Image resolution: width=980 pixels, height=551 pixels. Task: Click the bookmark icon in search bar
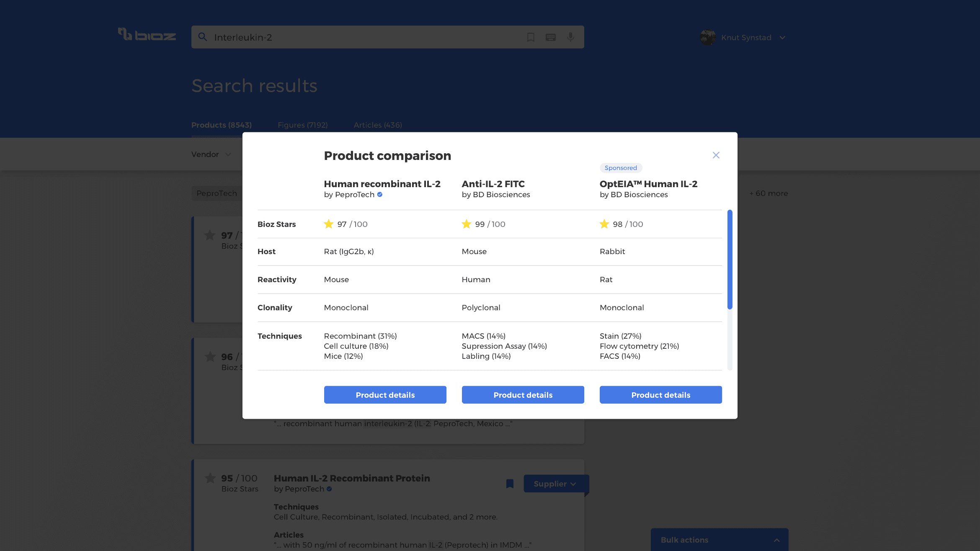[x=531, y=37]
